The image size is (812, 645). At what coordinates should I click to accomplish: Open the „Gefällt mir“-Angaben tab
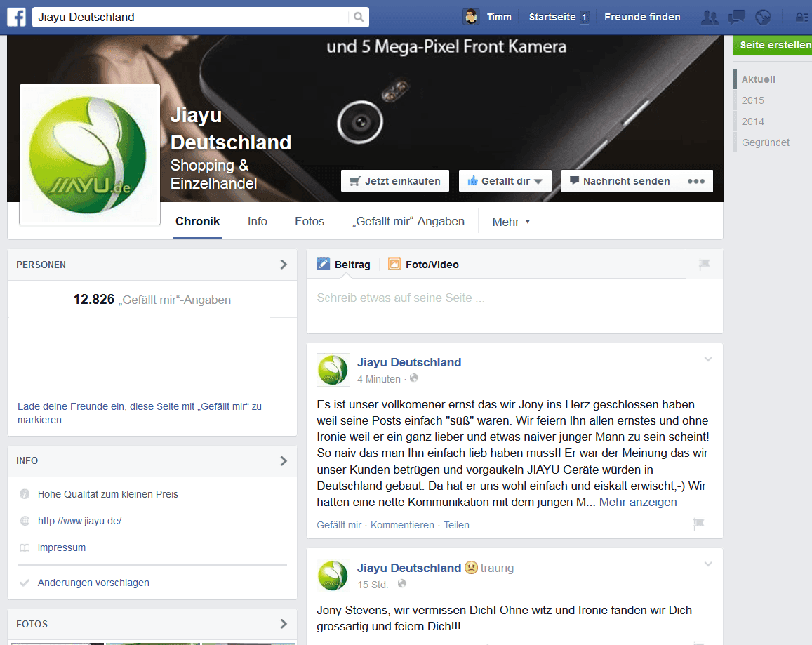408,222
